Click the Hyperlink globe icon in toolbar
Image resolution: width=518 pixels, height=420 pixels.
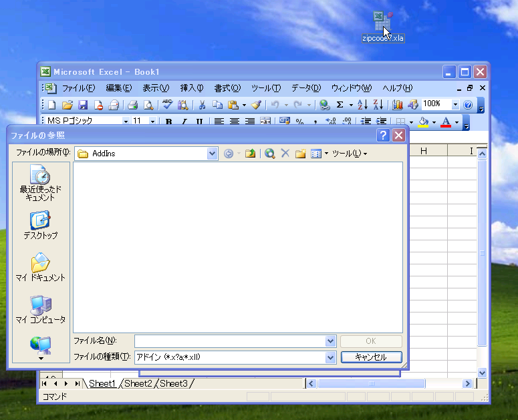324,106
